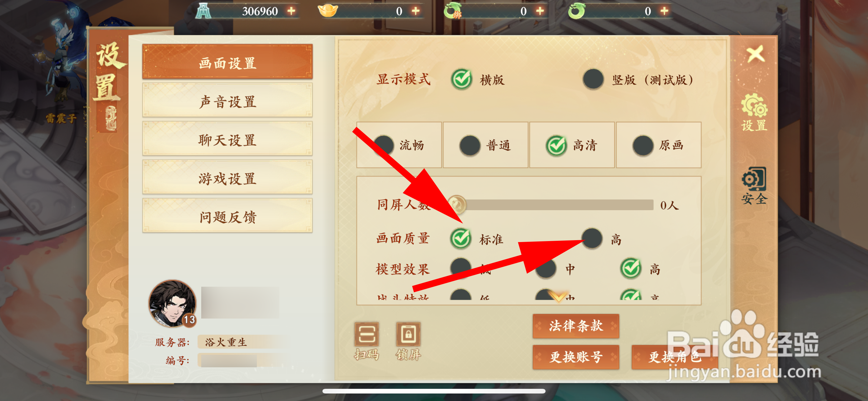The image size is (868, 401).
Task: Open the 游戏设置 tab
Action: [x=227, y=178]
